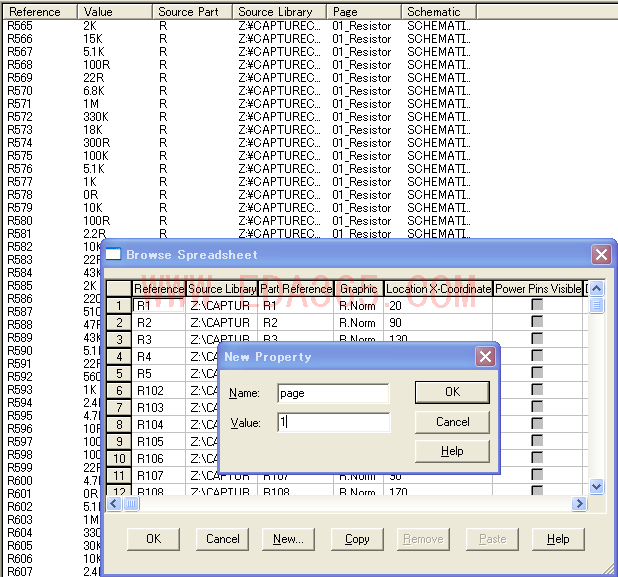The width and height of the screenshot is (618, 577).
Task: Cancel the New Property dialog
Action: 452,422
